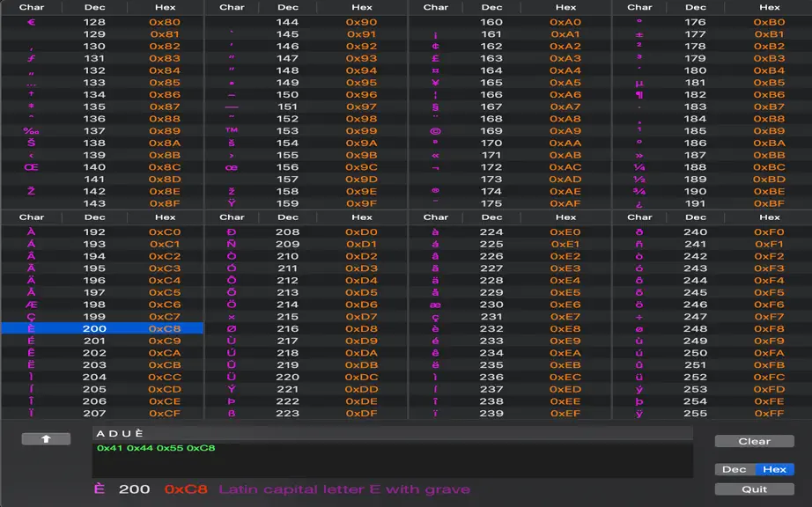Viewport: 812px width, 507px height.
Task: Select the cent sign row 162
Action: (510, 47)
